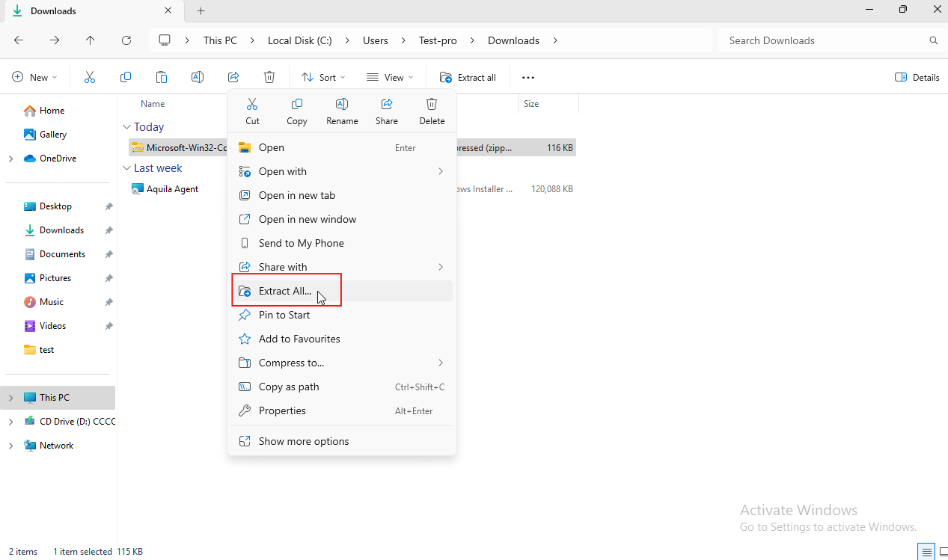Expand the OneDrive tree node
The height and width of the screenshot is (560, 948).
(x=10, y=159)
